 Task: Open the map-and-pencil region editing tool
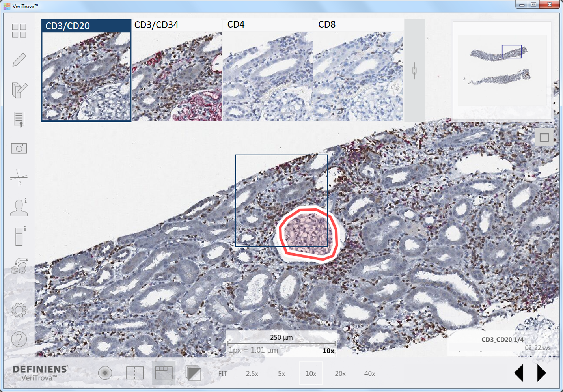click(x=19, y=90)
